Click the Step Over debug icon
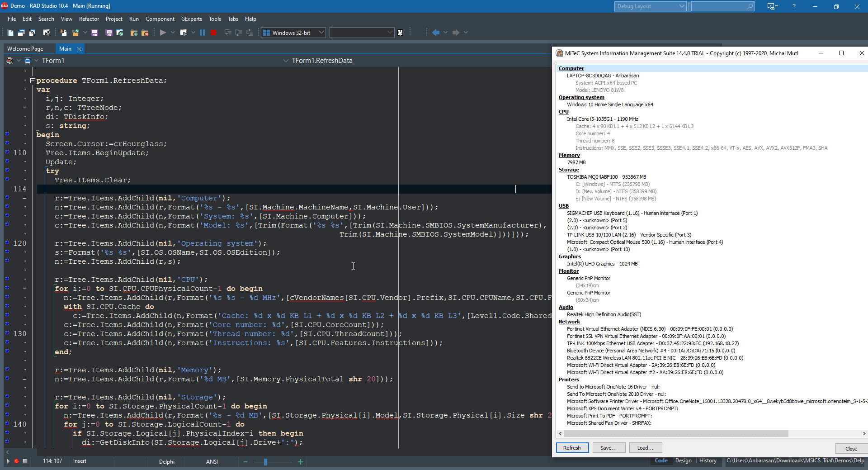This screenshot has height=470, width=868. point(239,33)
